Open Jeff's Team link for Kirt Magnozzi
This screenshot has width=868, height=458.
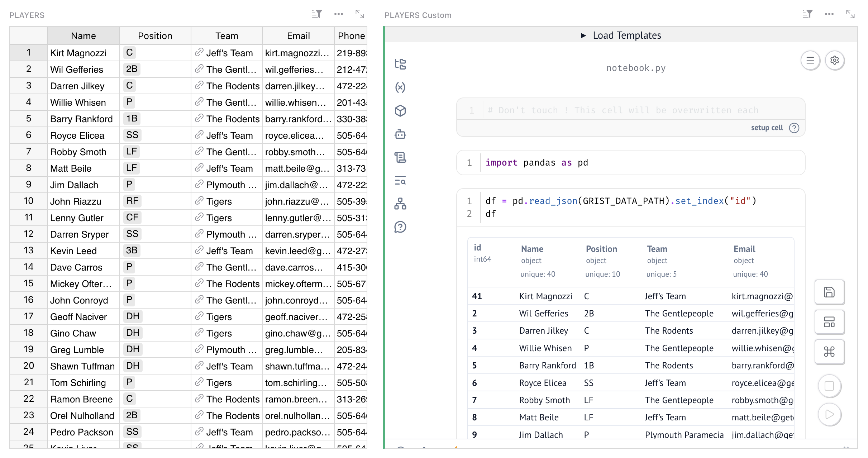pos(199,53)
